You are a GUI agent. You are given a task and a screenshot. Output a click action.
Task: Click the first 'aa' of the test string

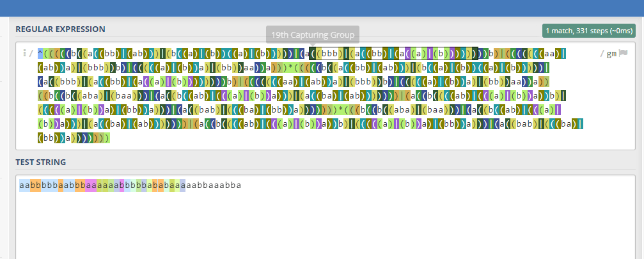click(24, 186)
